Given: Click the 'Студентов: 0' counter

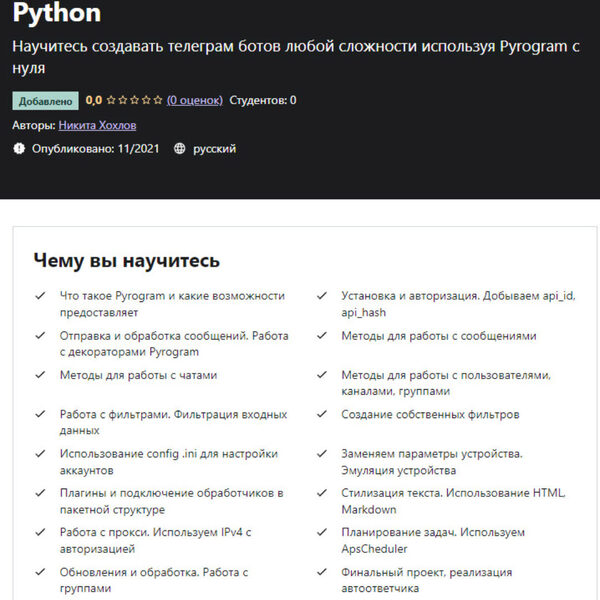Looking at the screenshot, I should [263, 100].
